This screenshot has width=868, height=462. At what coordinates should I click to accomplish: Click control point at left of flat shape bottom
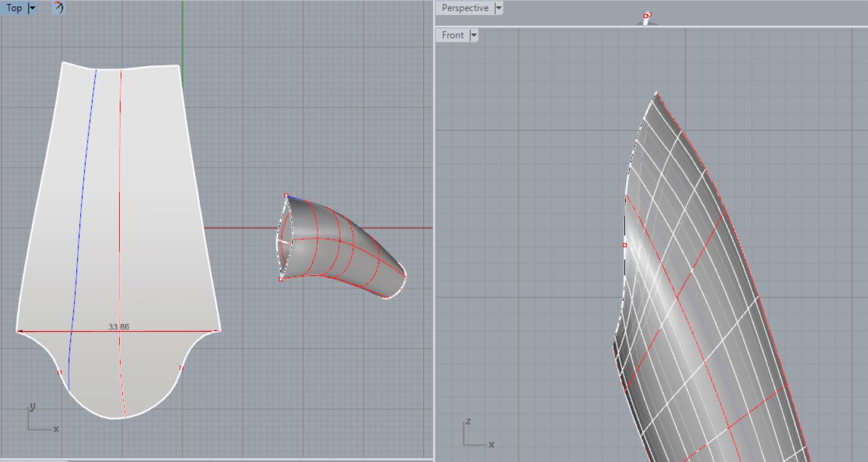coord(60,373)
